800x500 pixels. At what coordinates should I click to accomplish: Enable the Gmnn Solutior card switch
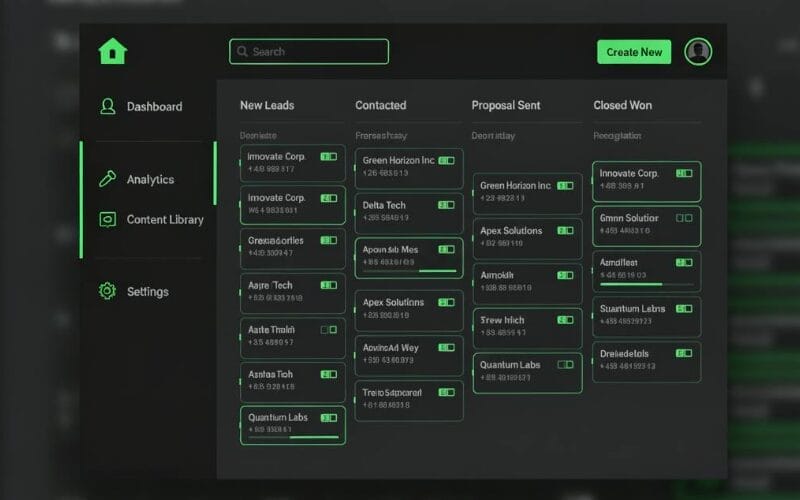point(684,218)
